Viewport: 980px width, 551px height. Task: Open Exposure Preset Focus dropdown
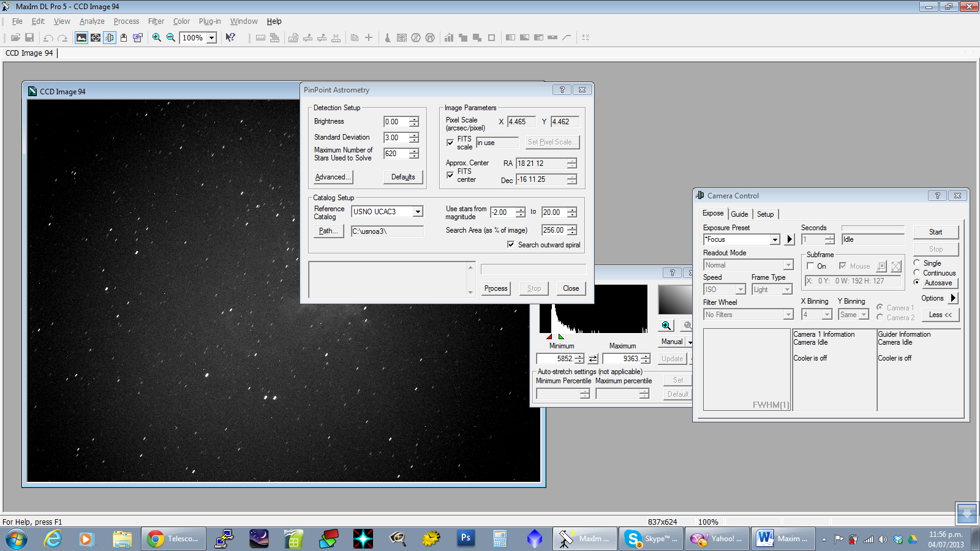coord(775,239)
